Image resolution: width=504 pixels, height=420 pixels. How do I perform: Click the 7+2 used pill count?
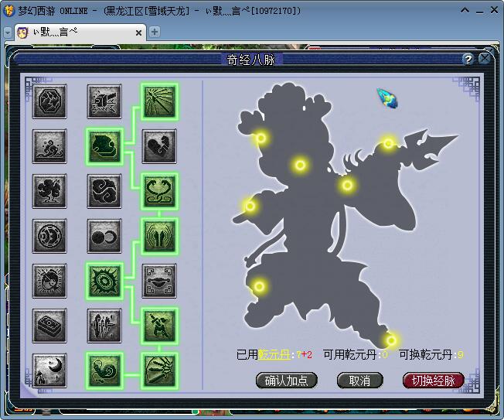pyautogui.click(x=304, y=355)
